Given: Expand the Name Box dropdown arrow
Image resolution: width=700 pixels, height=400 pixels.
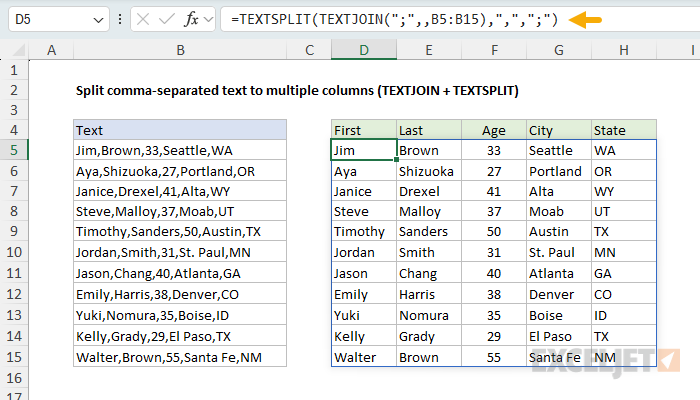Looking at the screenshot, I should [97, 20].
